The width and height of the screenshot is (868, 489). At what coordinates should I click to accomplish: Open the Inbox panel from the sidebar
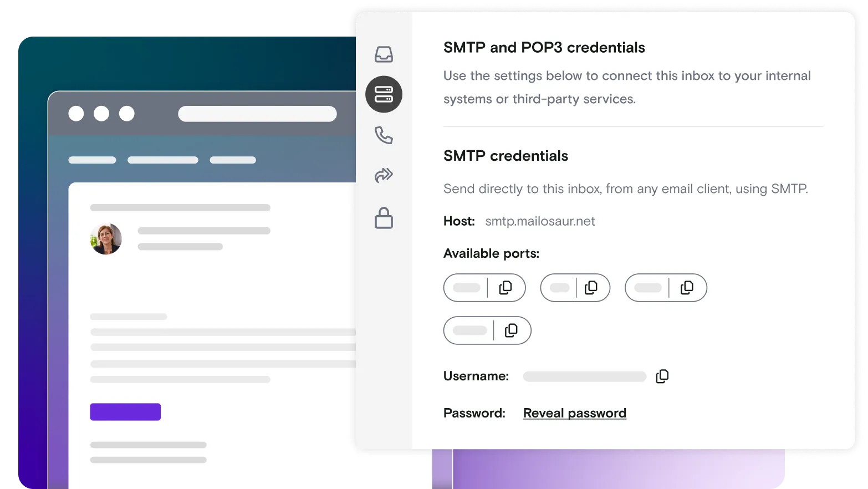tap(384, 54)
